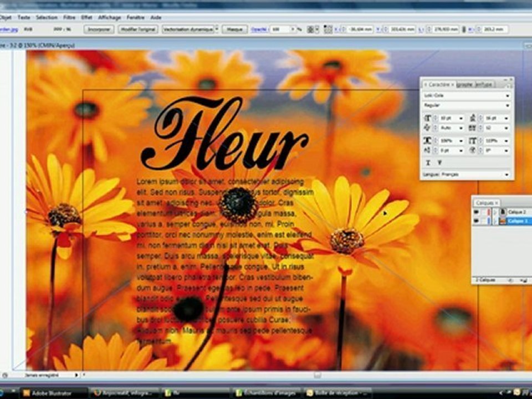The image size is (532, 399).
Task: Switch to the Calques panel tab
Action: click(x=486, y=203)
